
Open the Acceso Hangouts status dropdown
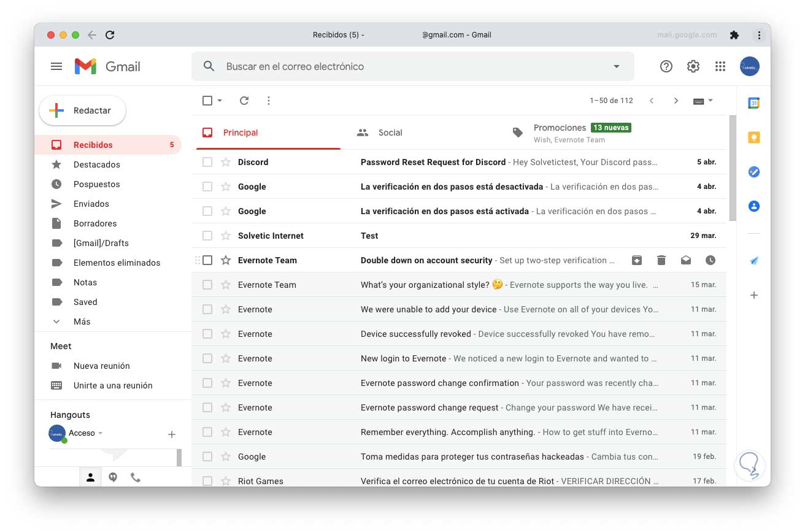click(x=100, y=433)
